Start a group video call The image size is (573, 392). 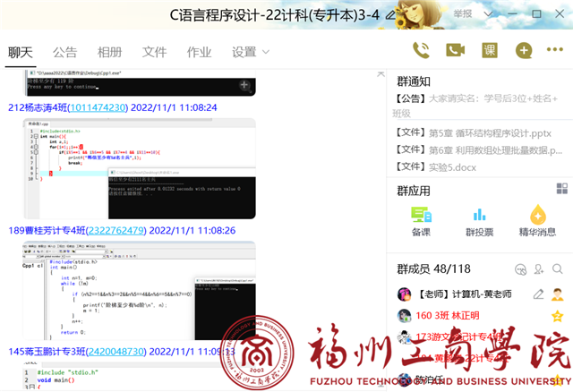point(456,50)
